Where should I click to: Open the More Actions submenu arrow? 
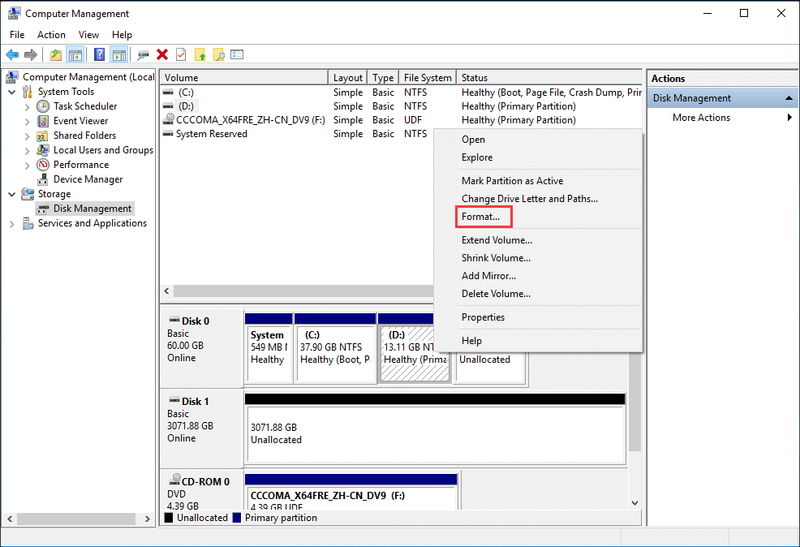click(x=789, y=117)
